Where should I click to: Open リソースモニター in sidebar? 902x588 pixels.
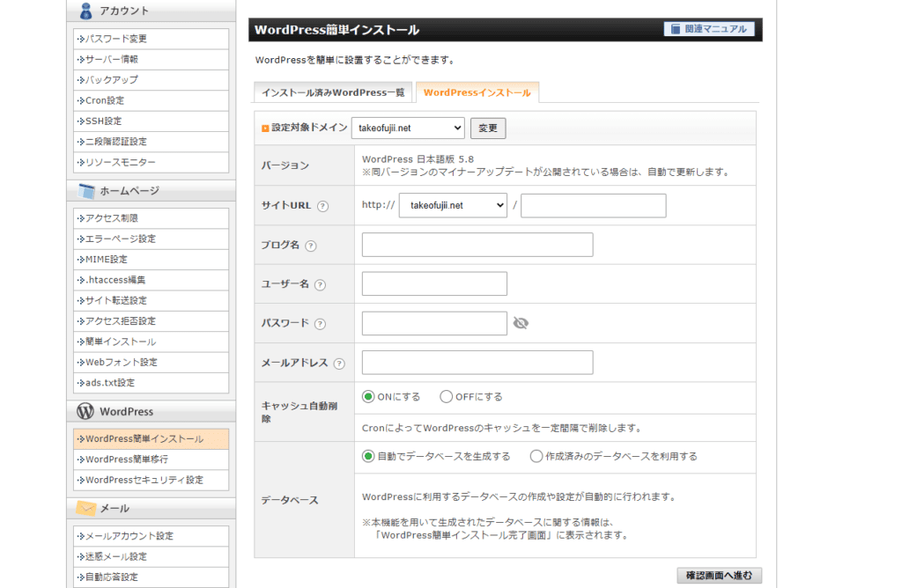click(151, 162)
